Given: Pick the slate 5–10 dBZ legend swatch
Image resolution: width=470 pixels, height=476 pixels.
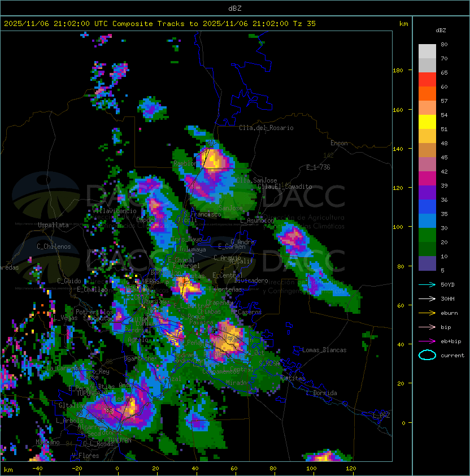Looking at the screenshot, I should coord(427,263).
